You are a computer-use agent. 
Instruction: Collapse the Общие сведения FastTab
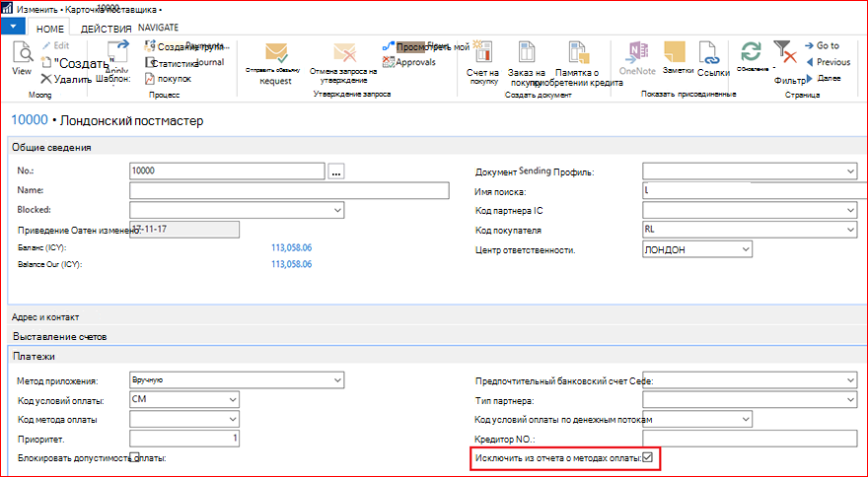tap(51, 147)
